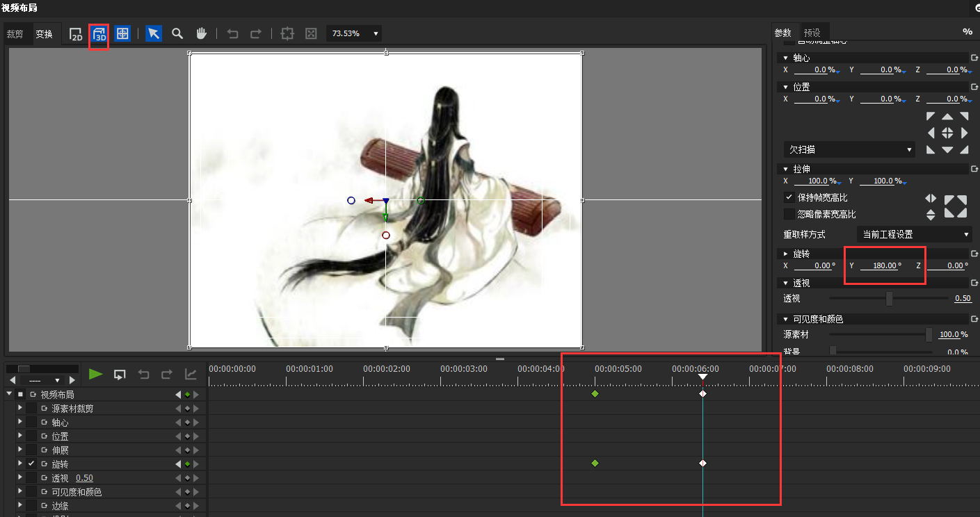Click the redo arrow in top toolbar
This screenshot has height=517, width=980.
256,33
